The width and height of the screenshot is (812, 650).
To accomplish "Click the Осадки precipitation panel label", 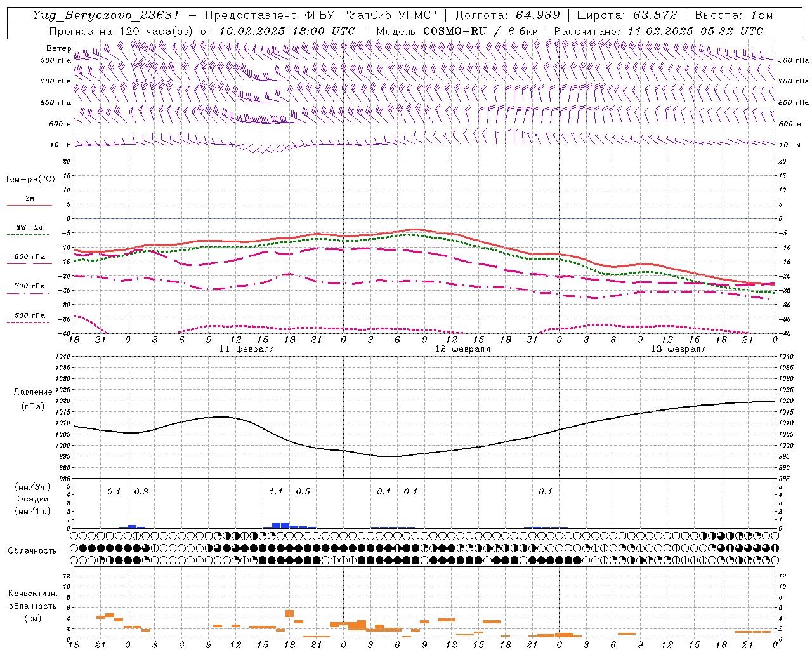I will (x=33, y=499).
